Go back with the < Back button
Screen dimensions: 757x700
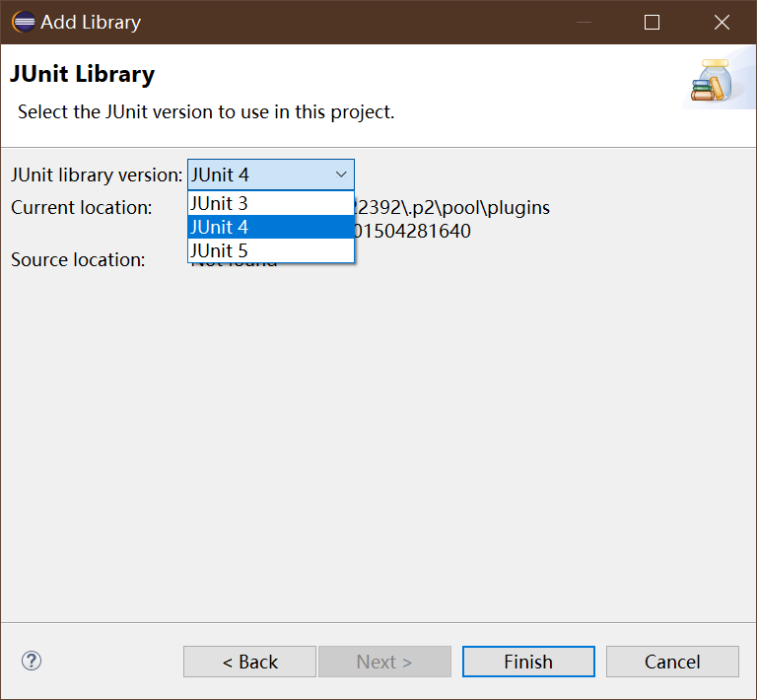249,662
